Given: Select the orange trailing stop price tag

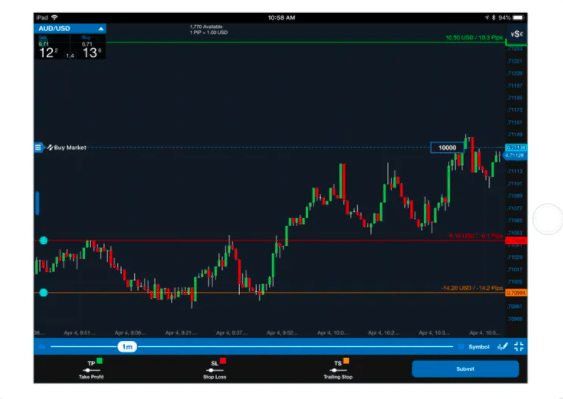Looking at the screenshot, I should (516, 293).
